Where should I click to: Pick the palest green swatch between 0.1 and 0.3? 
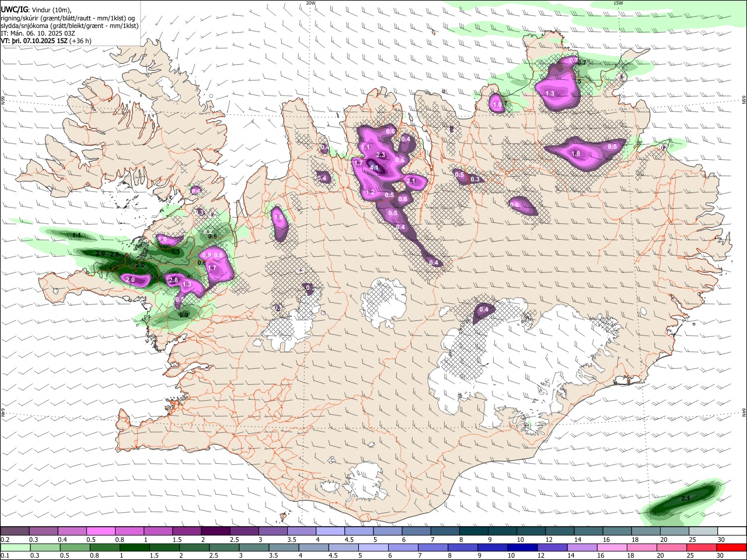click(x=15, y=547)
